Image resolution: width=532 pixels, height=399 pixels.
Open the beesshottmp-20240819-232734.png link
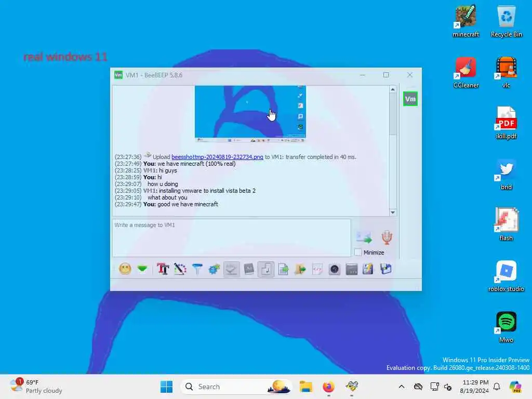click(x=217, y=157)
